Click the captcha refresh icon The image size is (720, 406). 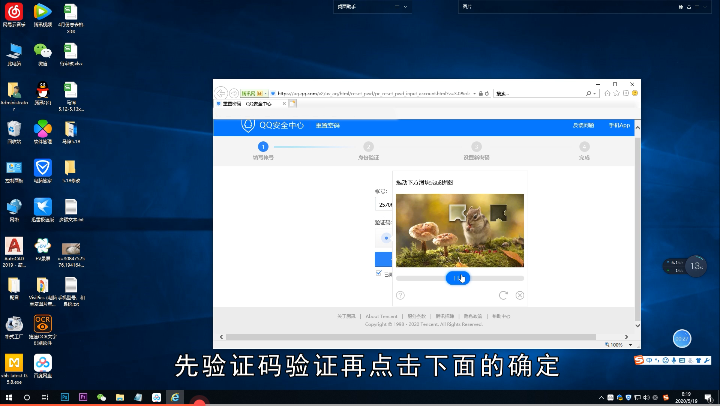tap(503, 295)
